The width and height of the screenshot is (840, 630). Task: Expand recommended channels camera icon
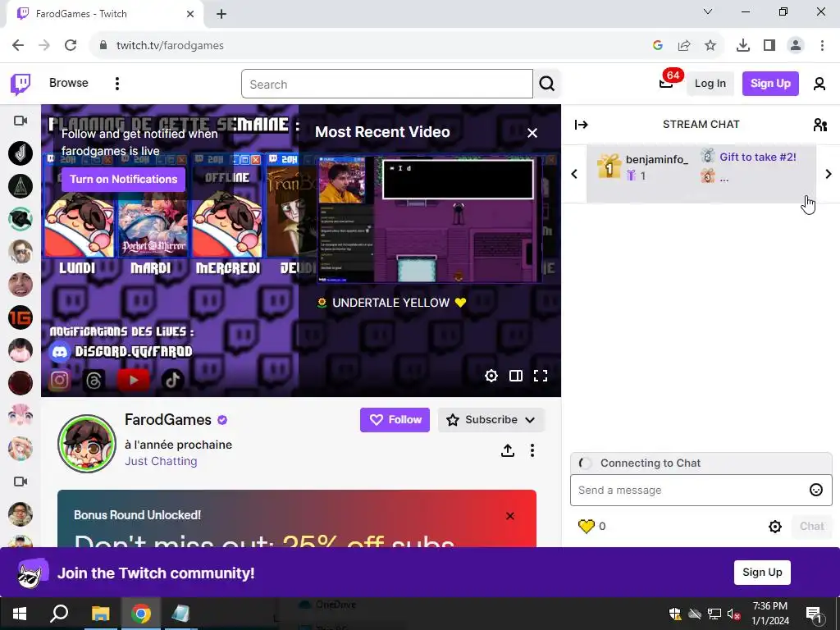(21, 482)
